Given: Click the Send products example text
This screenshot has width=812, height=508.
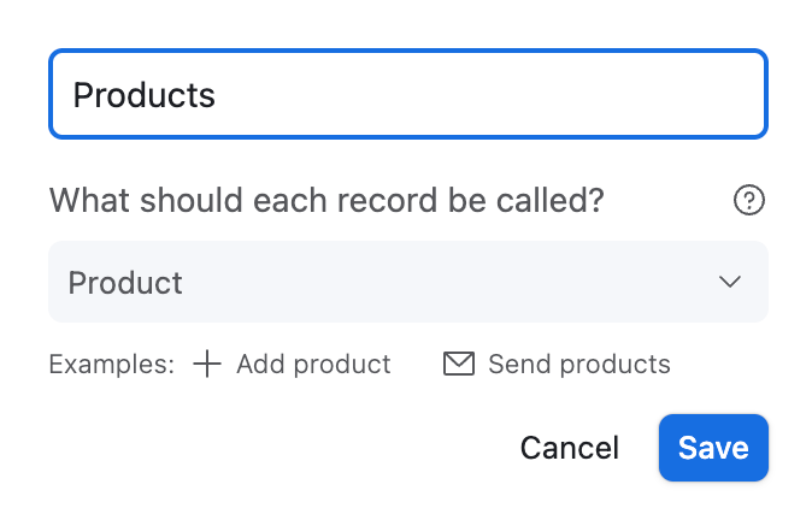Looking at the screenshot, I should (x=579, y=364).
